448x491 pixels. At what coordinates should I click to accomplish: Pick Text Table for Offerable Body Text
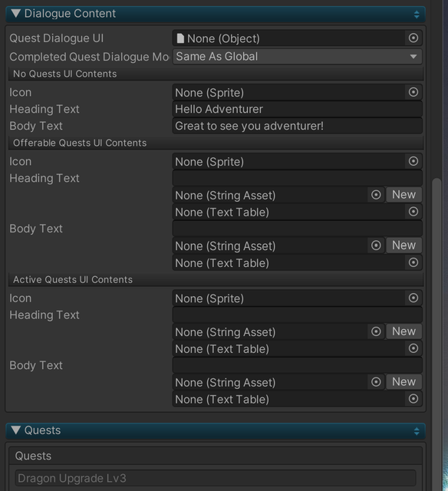pos(413,262)
